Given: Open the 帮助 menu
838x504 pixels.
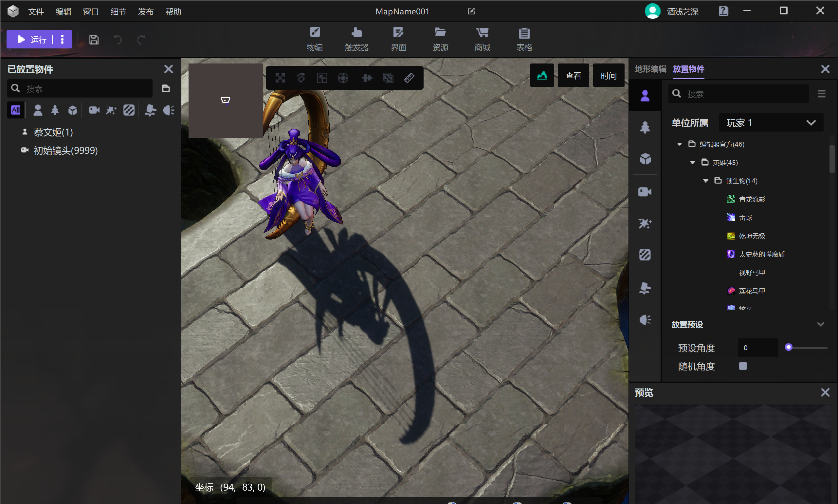Looking at the screenshot, I should tap(173, 11).
